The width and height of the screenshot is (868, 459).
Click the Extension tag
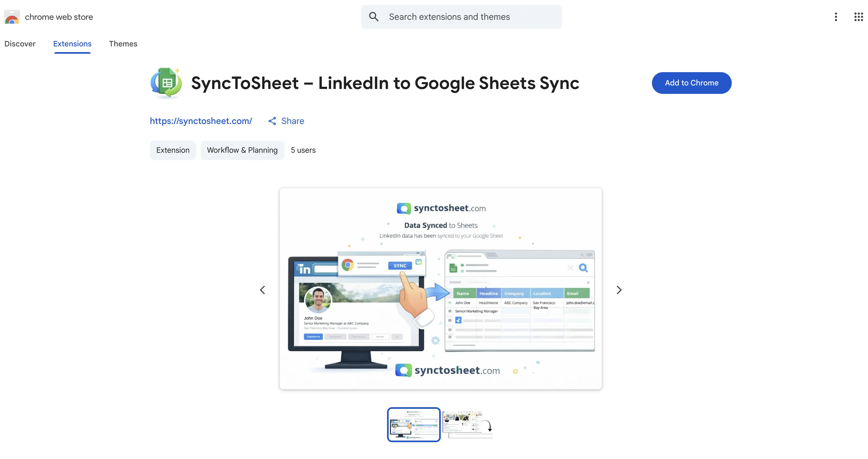point(173,150)
